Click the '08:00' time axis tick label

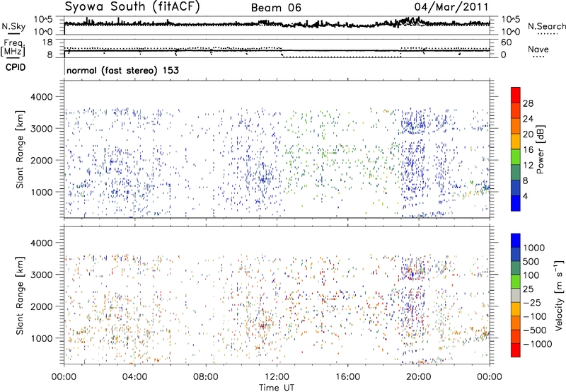pos(205,377)
